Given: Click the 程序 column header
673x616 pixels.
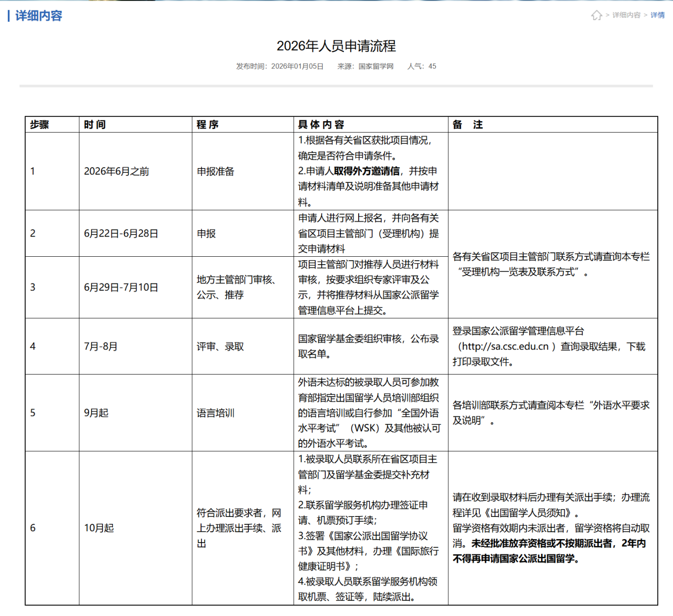Looking at the screenshot, I should 207,125.
